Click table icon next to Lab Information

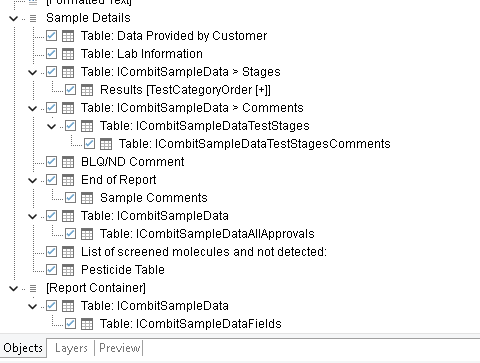(x=68, y=54)
